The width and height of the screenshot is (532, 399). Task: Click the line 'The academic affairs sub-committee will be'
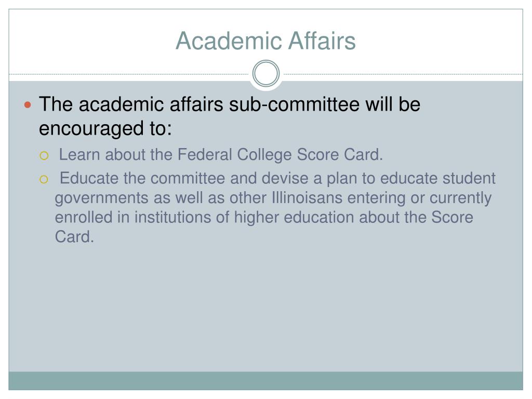[x=230, y=104]
